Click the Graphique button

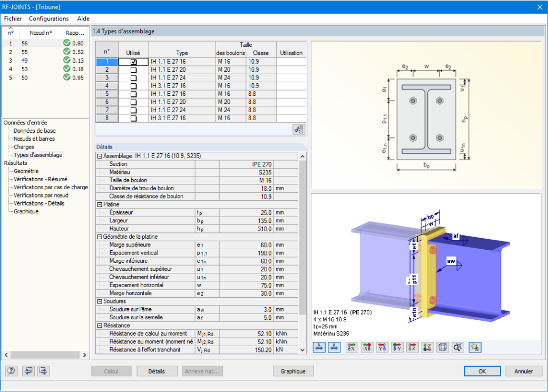[293, 371]
